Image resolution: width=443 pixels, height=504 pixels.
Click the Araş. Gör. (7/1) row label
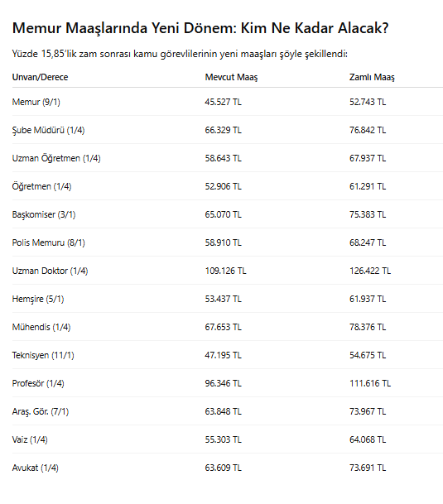pyautogui.click(x=41, y=412)
